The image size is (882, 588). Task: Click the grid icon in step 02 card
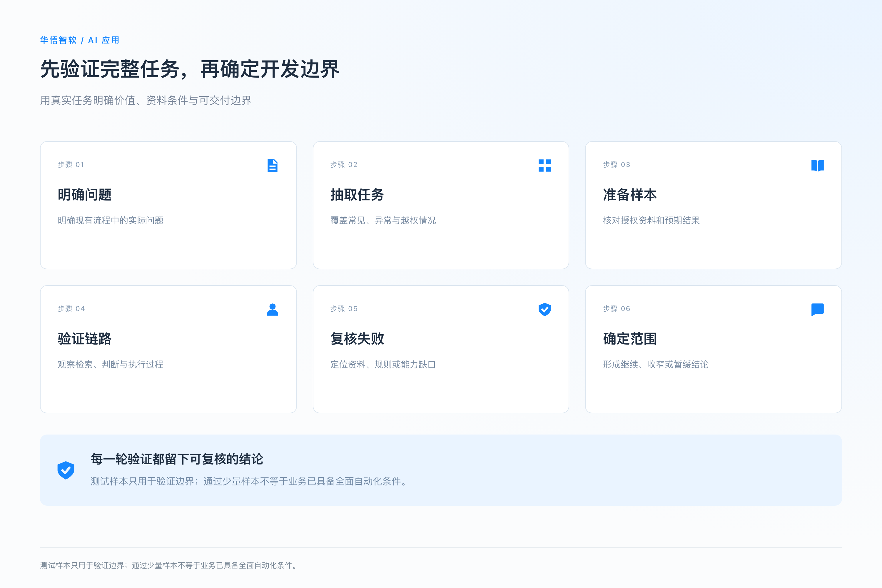coord(544,165)
